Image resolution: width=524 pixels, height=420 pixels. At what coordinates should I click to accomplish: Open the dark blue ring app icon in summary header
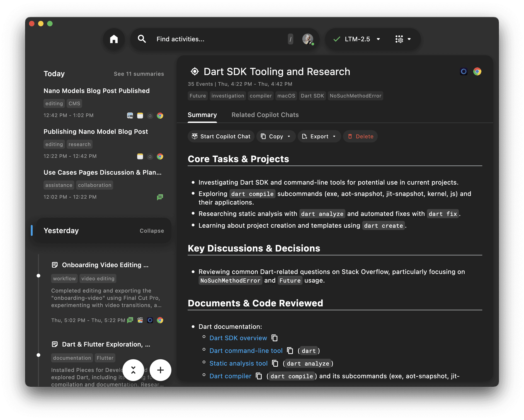point(463,71)
